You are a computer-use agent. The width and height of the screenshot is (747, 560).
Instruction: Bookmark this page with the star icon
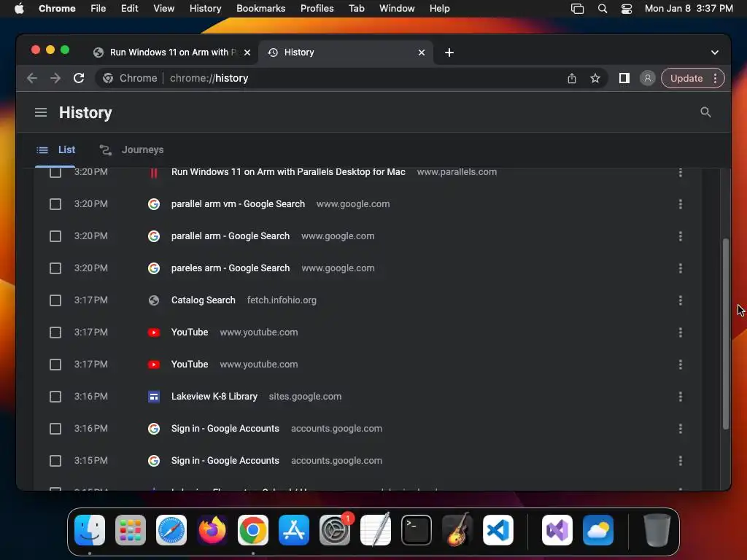(595, 78)
